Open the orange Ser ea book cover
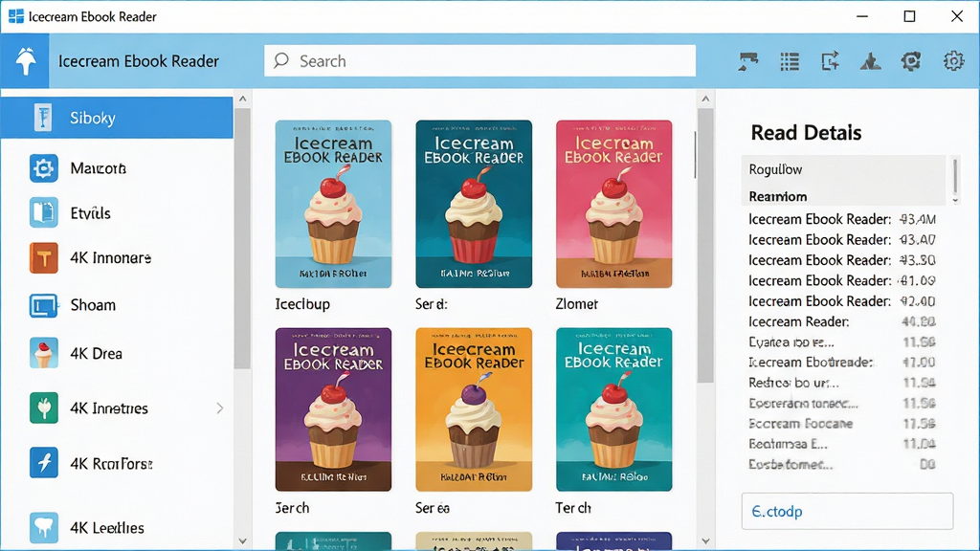 click(x=474, y=409)
